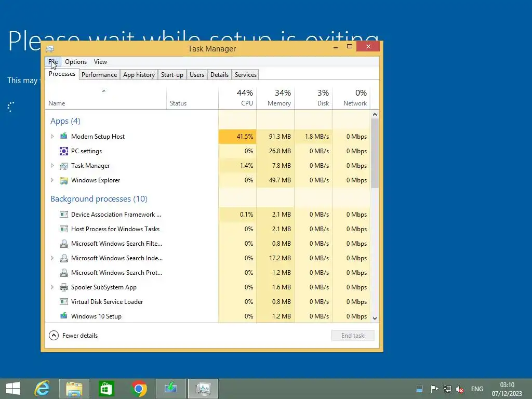Click the network tray icon
This screenshot has width=532, height=399.
click(x=447, y=389)
